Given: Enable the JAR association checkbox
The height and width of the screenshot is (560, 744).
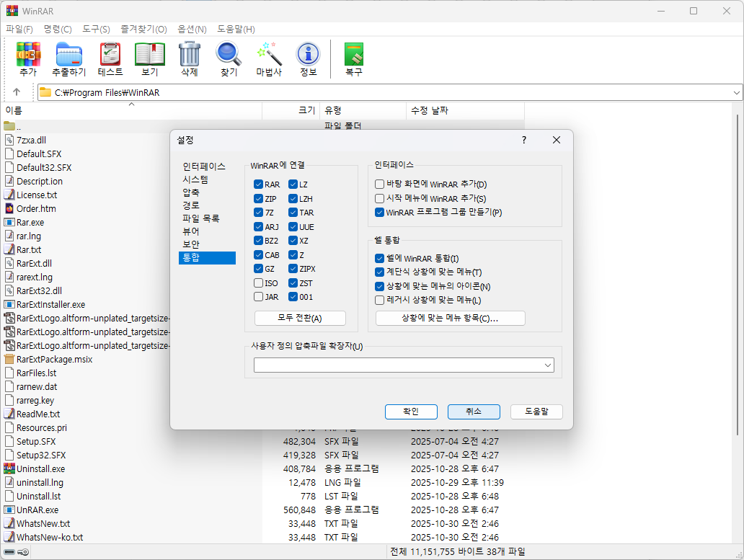Looking at the screenshot, I should point(259,297).
